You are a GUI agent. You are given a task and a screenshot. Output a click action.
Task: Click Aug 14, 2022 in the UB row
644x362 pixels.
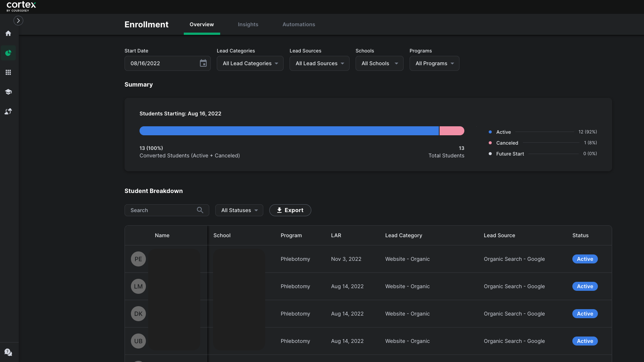tap(347, 341)
